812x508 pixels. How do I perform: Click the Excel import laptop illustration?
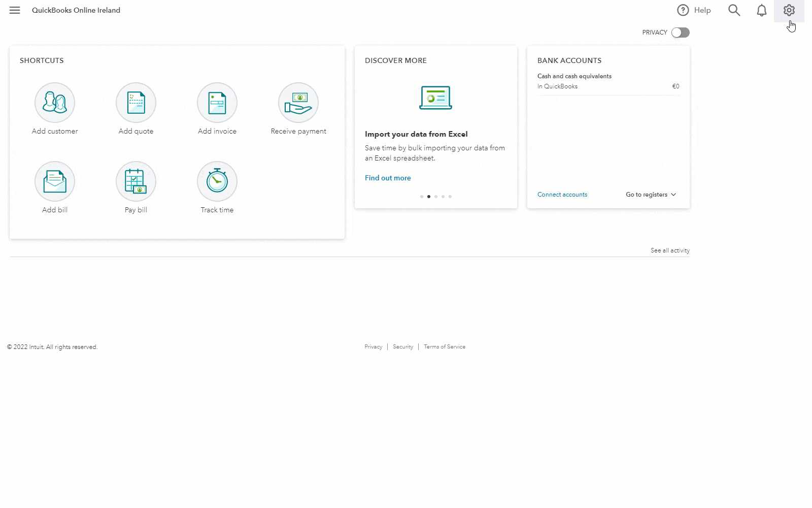pos(435,98)
